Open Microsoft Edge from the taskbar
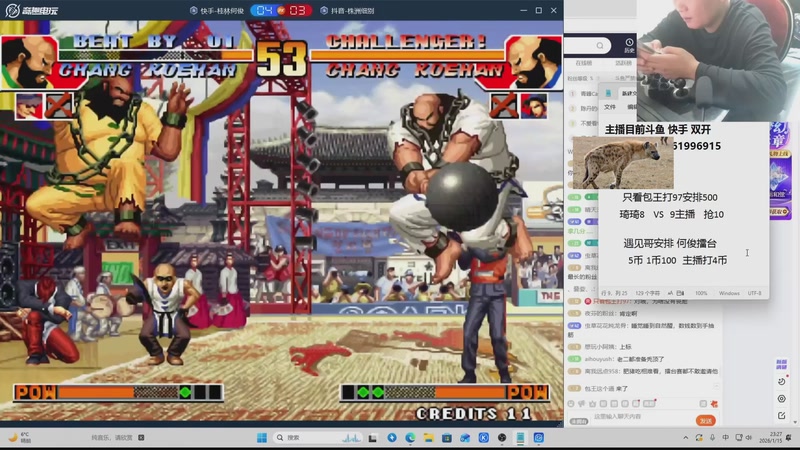Screen dimensions: 800x450 point(410,438)
